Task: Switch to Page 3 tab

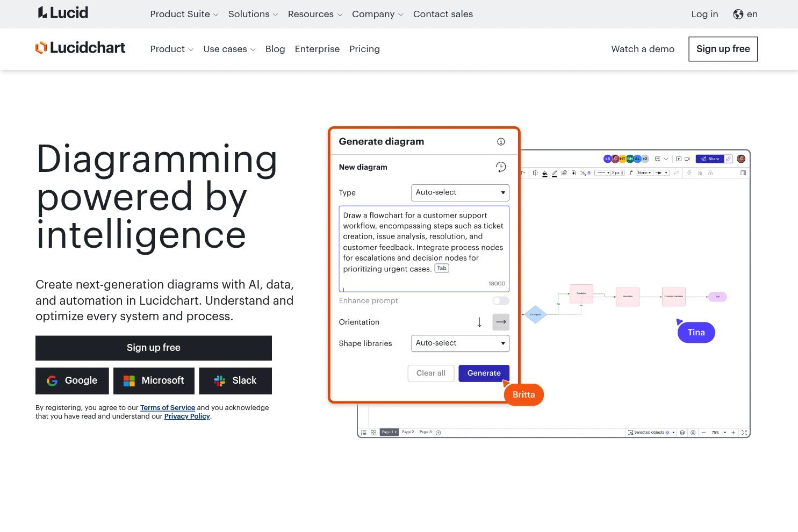Action: pos(425,432)
